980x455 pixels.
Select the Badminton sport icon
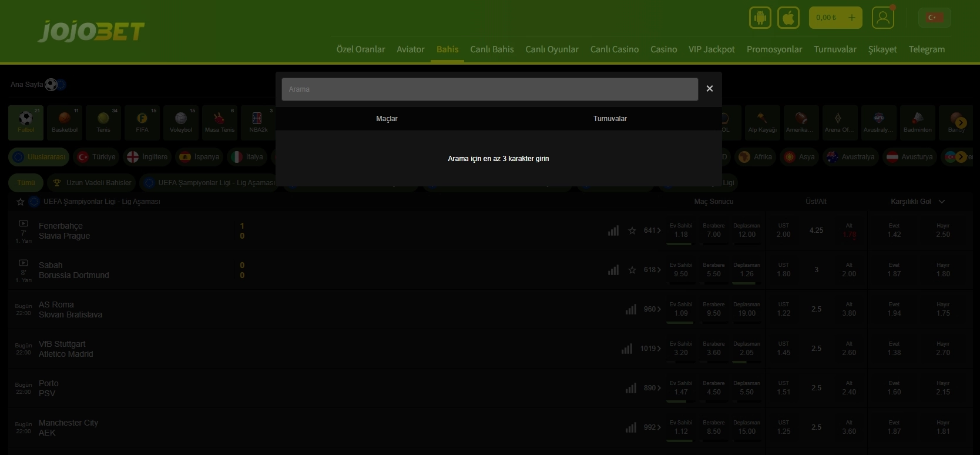(918, 123)
